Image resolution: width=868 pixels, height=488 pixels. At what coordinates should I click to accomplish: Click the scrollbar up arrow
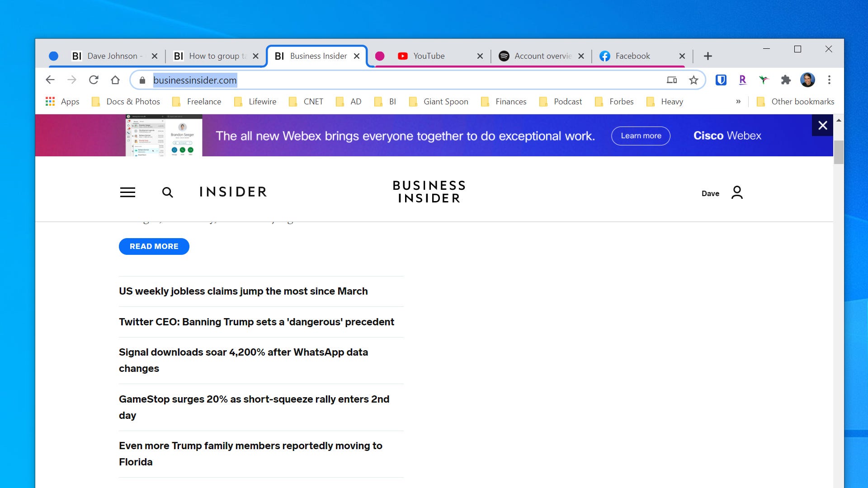tap(839, 120)
